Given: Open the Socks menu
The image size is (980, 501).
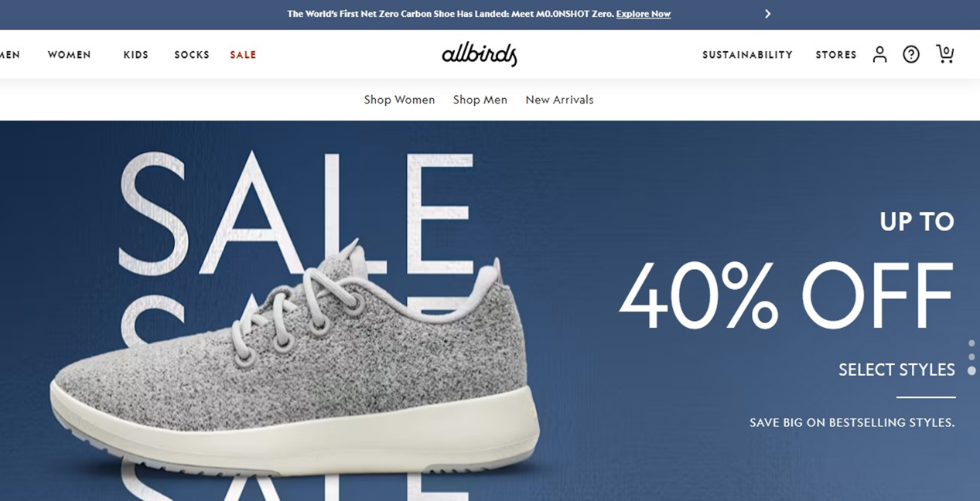Looking at the screenshot, I should pos(192,55).
